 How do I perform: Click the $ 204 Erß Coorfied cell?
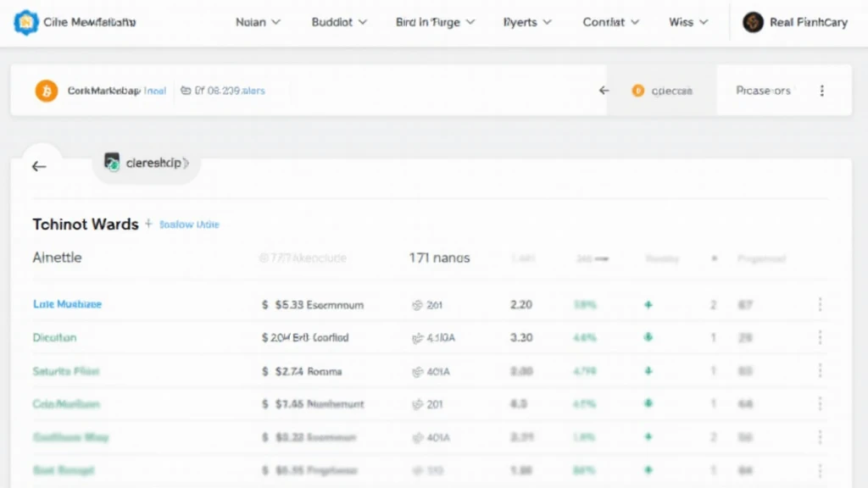305,337
